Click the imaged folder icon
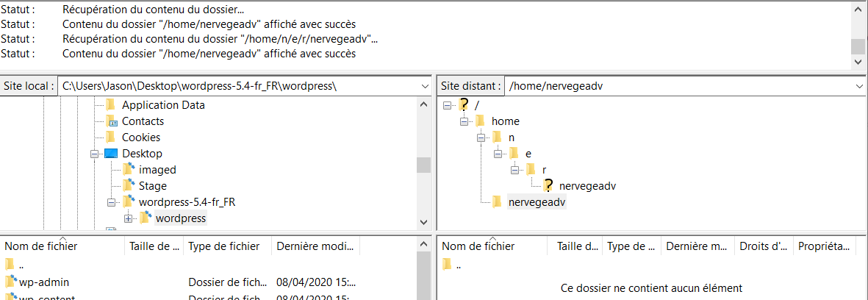 click(x=128, y=170)
